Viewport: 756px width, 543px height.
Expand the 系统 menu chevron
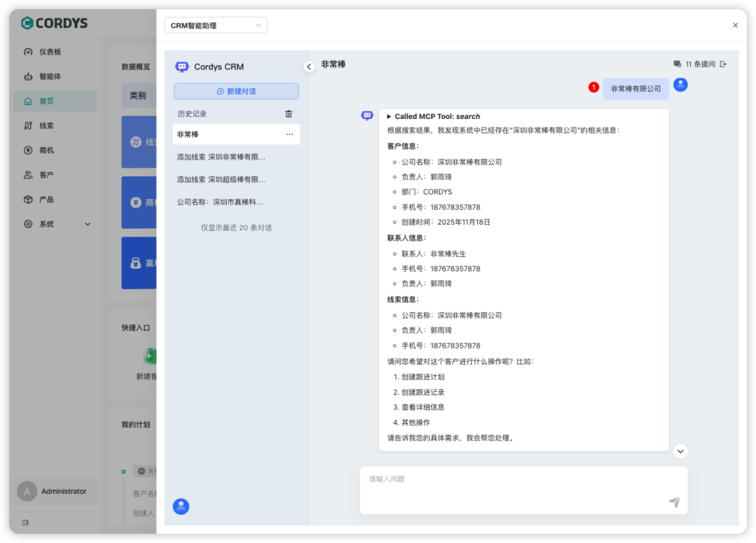(x=87, y=224)
